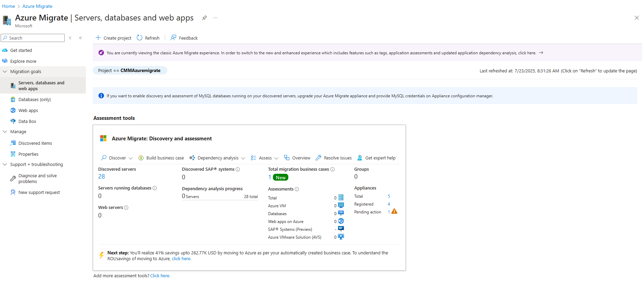Click the arrow at the end of the classic experience banner

point(541,53)
